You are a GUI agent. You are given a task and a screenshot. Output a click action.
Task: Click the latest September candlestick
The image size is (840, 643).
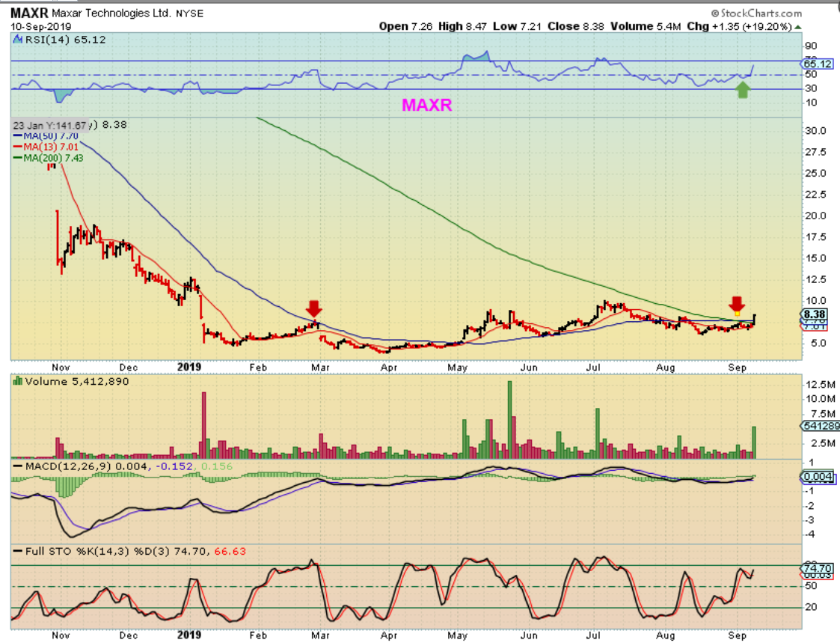[x=754, y=319]
